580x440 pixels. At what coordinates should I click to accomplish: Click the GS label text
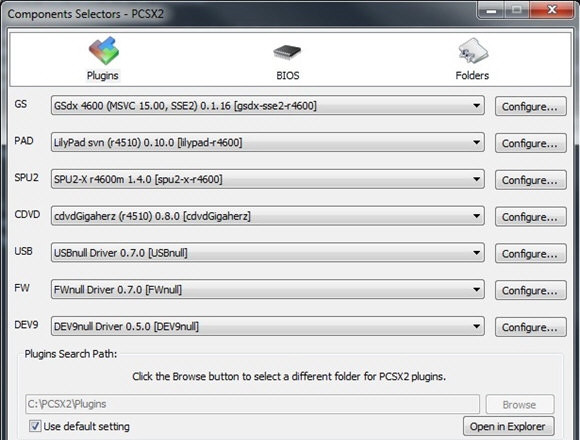[x=21, y=104]
